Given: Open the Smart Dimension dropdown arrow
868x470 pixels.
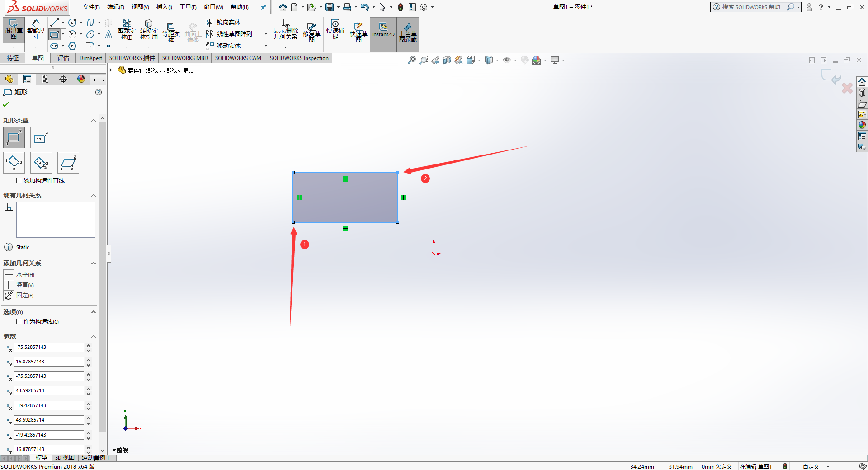Looking at the screenshot, I should tap(36, 47).
